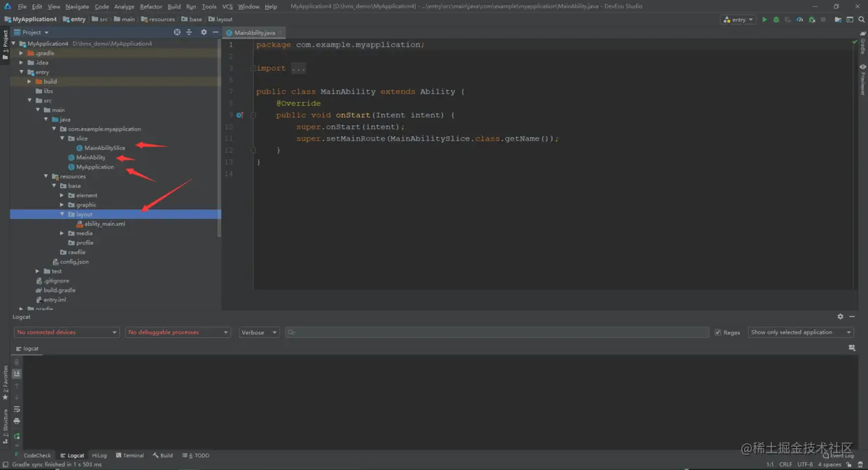The height and width of the screenshot is (470, 868).
Task: Run the app with the green Run arrow
Action: (x=764, y=20)
